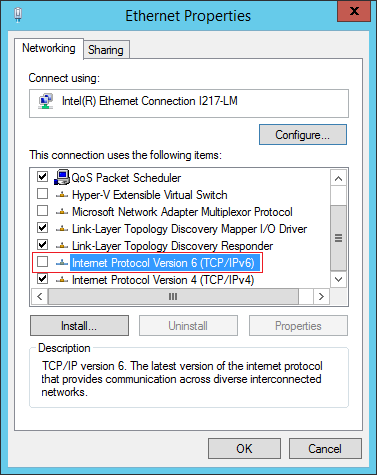
Task: Click the Hyper-V Extensible Virtual Switch protocol icon
Action: [x=62, y=195]
